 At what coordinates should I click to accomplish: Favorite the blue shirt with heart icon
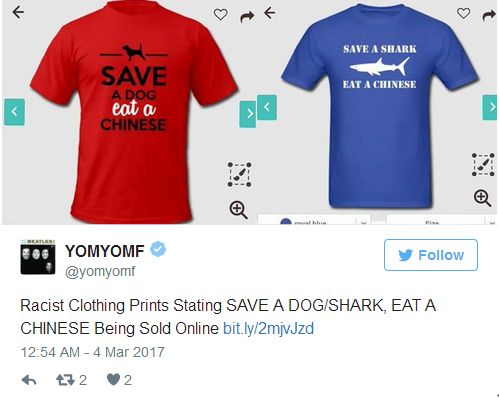(463, 13)
